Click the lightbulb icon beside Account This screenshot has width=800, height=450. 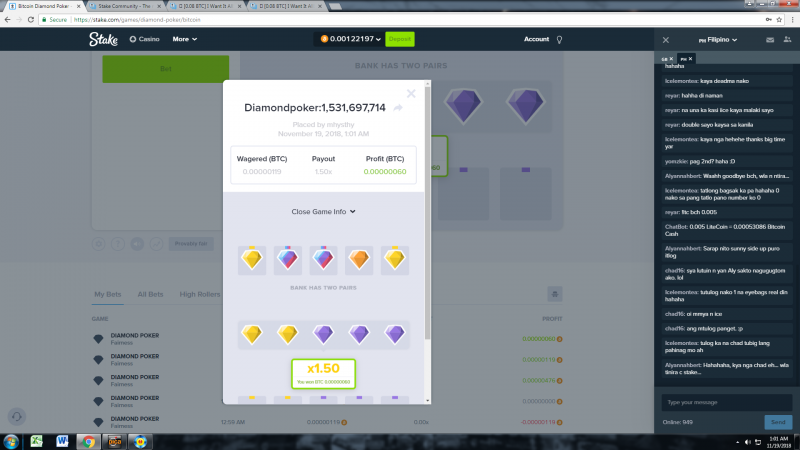pyautogui.click(x=559, y=40)
